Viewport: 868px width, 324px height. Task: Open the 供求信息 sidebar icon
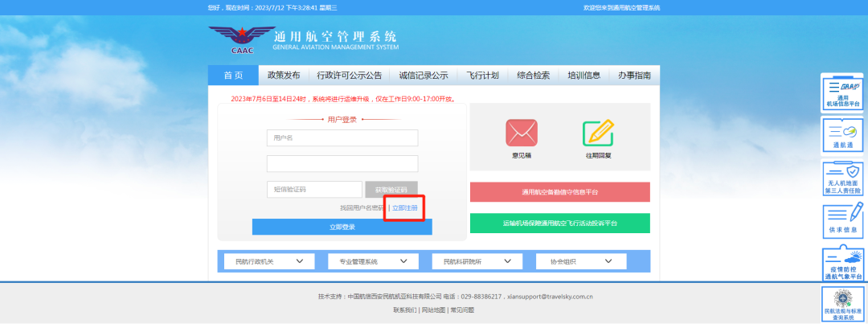pos(843,221)
